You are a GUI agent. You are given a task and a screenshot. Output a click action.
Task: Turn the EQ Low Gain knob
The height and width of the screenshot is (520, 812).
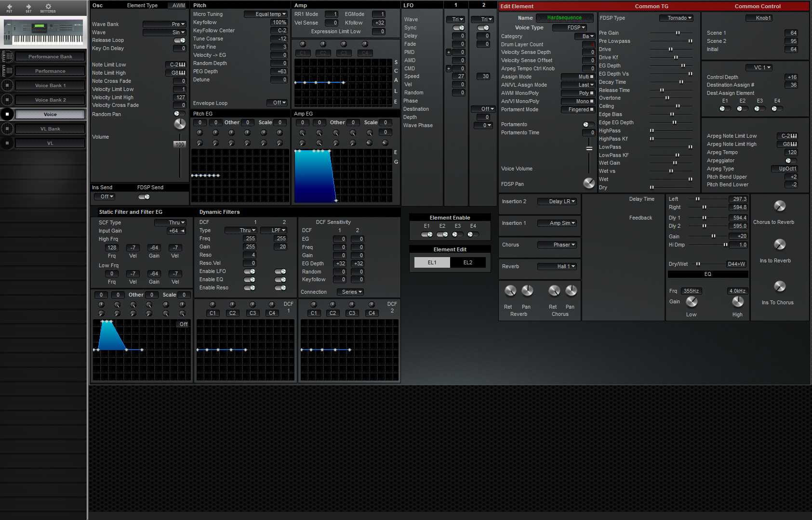point(692,301)
